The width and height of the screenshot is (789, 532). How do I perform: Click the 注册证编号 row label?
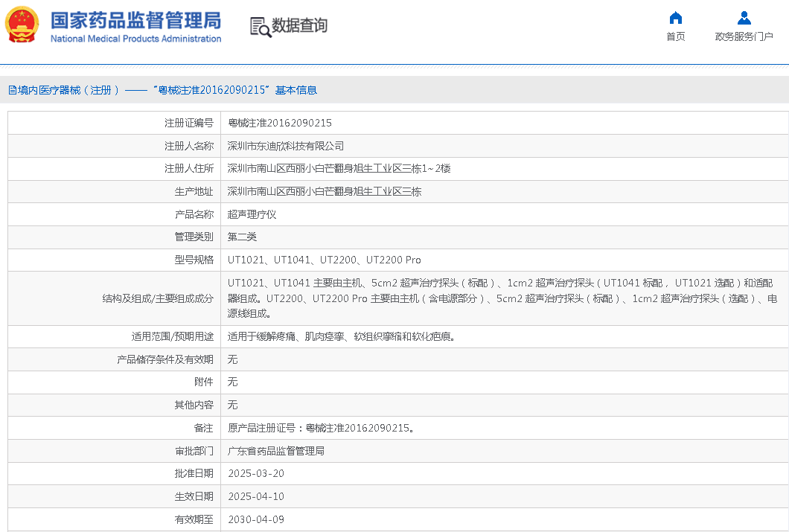tap(189, 123)
